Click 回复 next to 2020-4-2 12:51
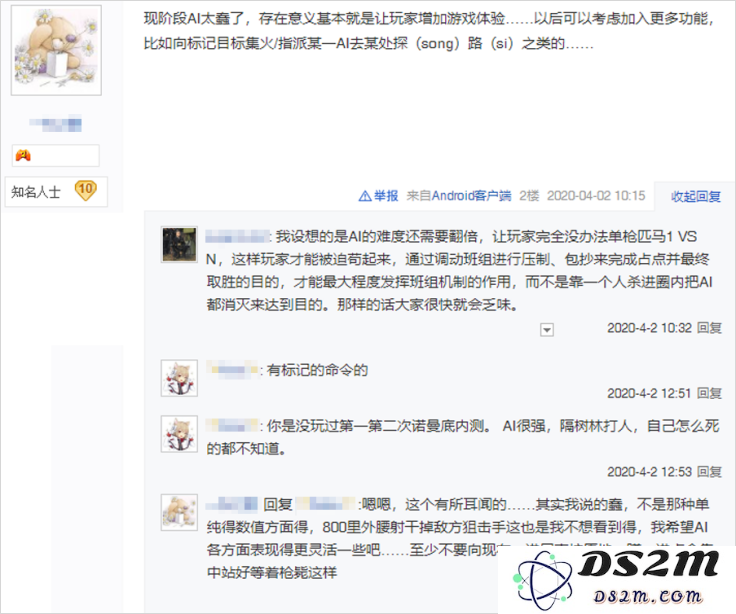The width and height of the screenshot is (736, 614). click(709, 393)
